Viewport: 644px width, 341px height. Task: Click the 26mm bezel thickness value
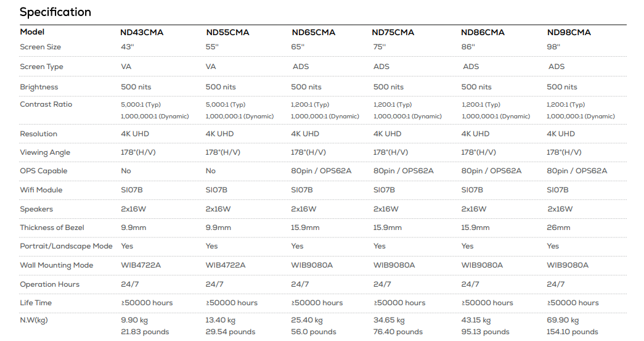[558, 228]
